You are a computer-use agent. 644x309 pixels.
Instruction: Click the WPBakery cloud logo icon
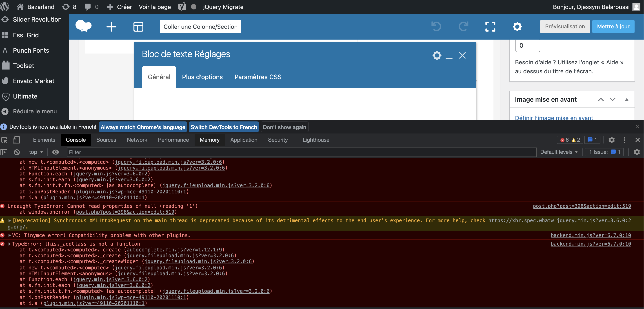(84, 26)
